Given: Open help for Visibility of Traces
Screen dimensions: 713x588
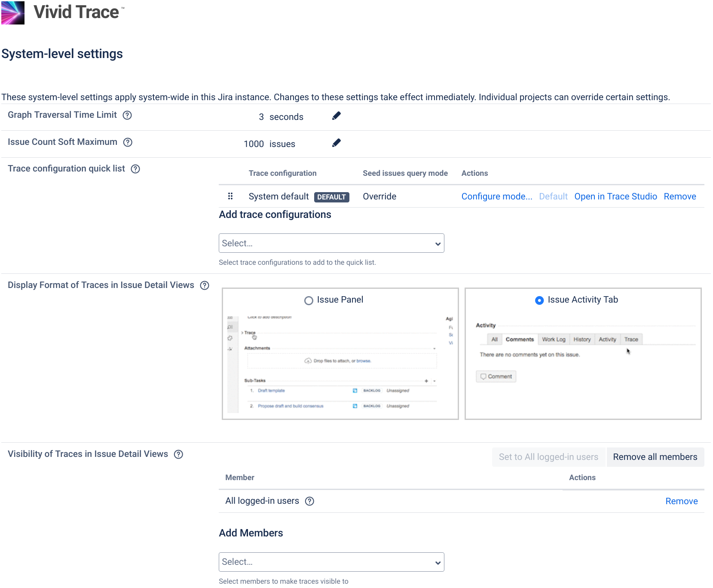Looking at the screenshot, I should pos(178,454).
